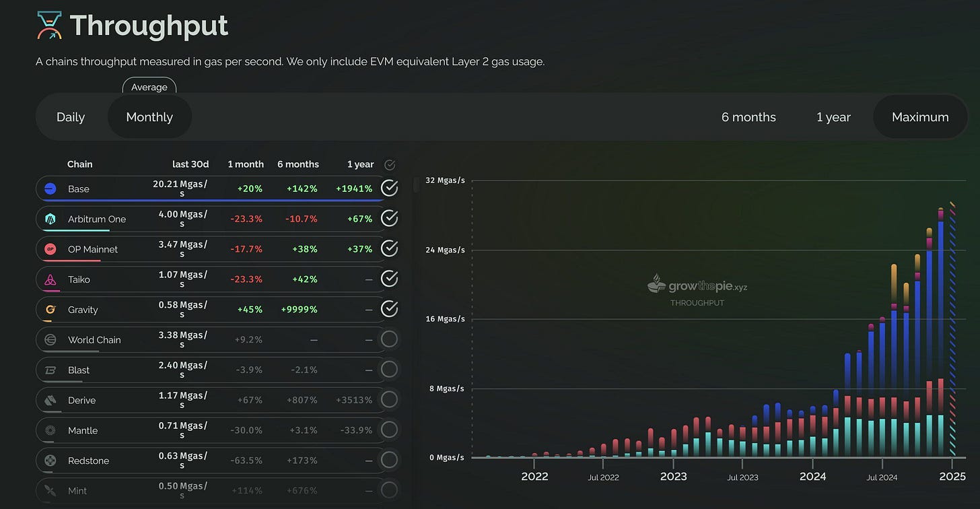Click Redstone's "-63.5%" one-month change

(x=246, y=461)
